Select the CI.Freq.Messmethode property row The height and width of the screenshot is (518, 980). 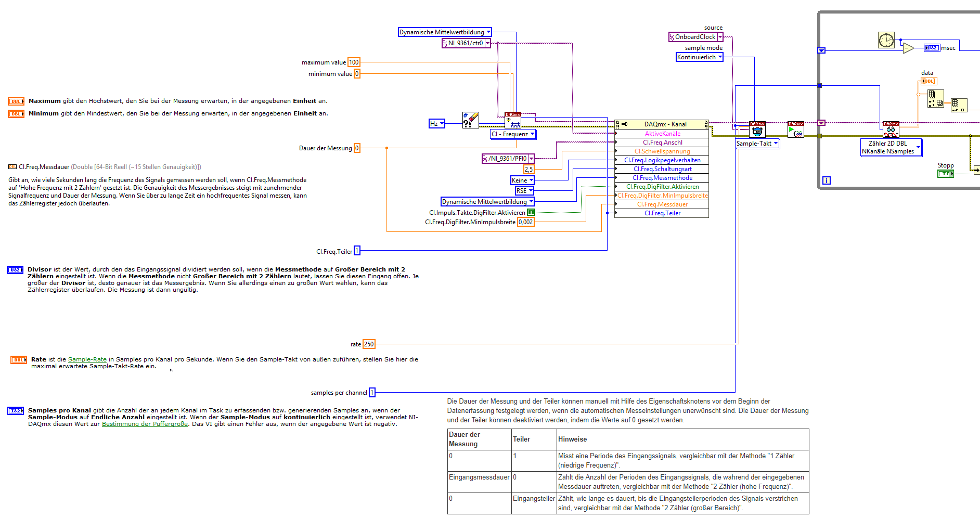pyautogui.click(x=662, y=178)
